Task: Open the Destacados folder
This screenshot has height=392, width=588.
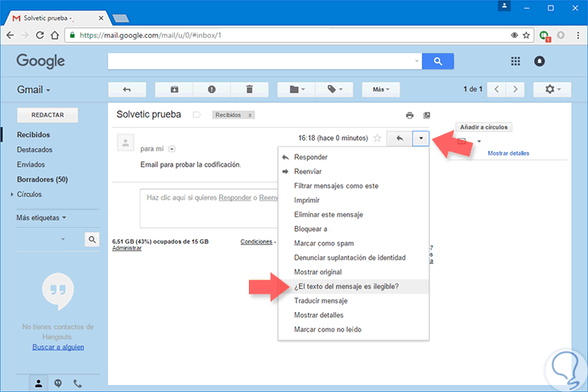Action: click(35, 150)
